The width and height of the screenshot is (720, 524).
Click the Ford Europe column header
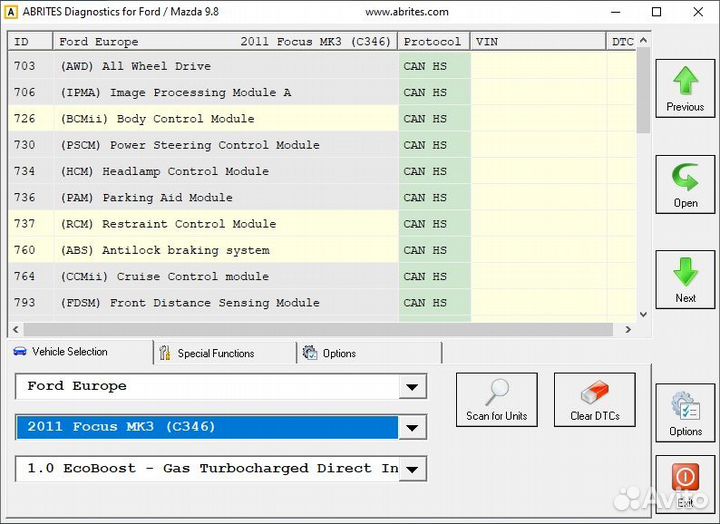point(225,42)
